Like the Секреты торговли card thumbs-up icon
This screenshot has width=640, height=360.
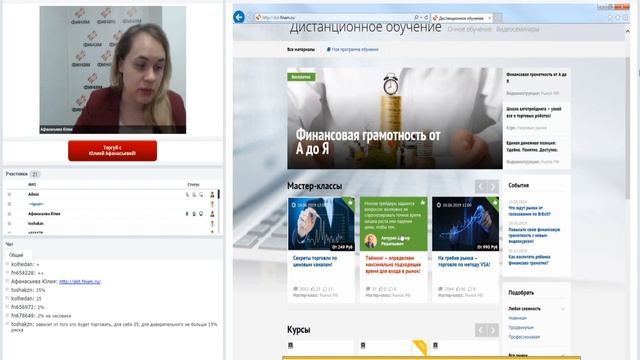(x=350, y=202)
